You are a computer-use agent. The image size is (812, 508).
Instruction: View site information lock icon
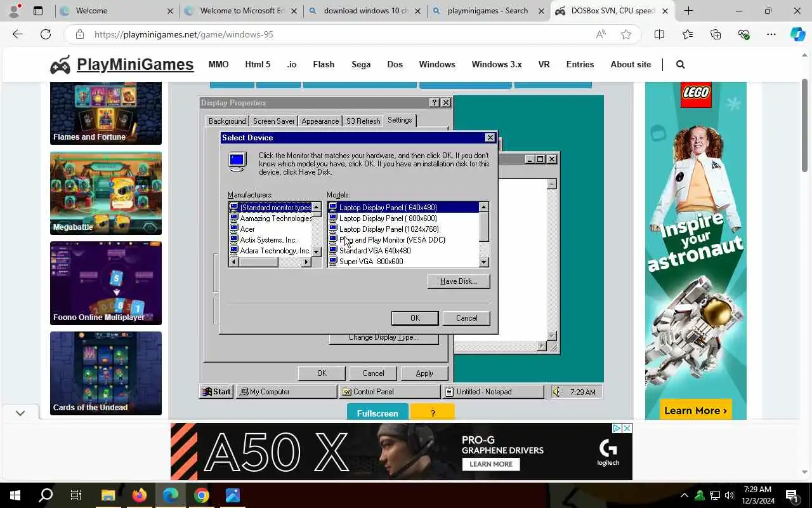coord(79,34)
